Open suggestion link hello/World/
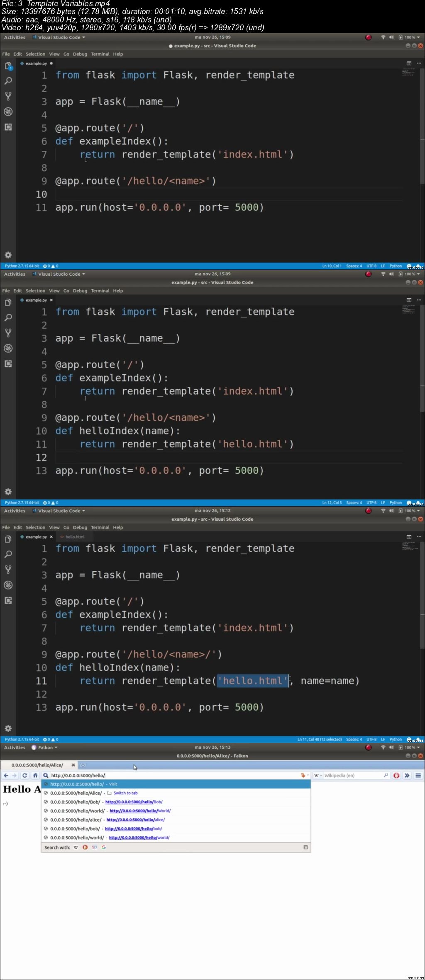Viewport: 425px width, 980px height. tap(140, 811)
